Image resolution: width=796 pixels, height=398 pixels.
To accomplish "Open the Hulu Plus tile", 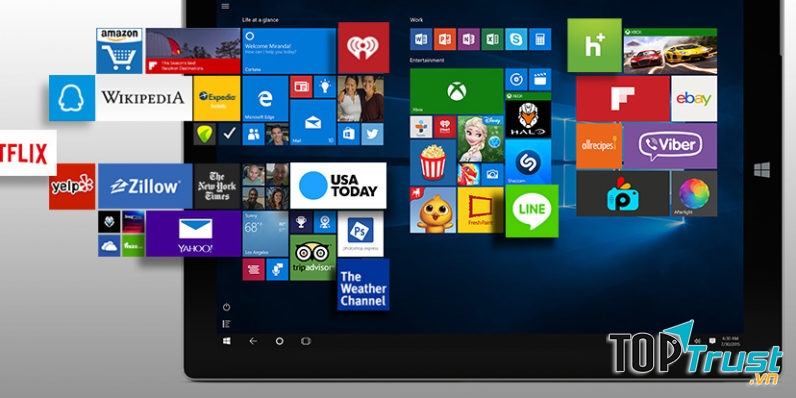I will coord(594,45).
